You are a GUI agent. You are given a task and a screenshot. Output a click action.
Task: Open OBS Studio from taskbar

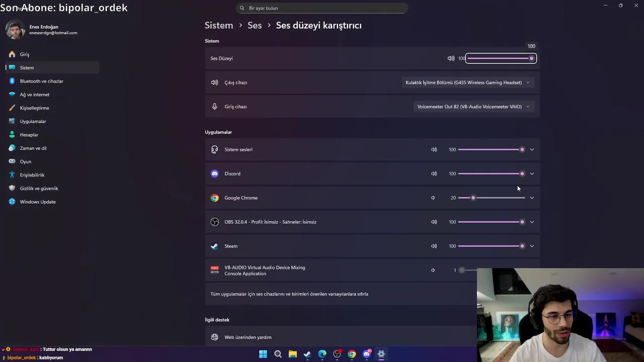point(337,354)
